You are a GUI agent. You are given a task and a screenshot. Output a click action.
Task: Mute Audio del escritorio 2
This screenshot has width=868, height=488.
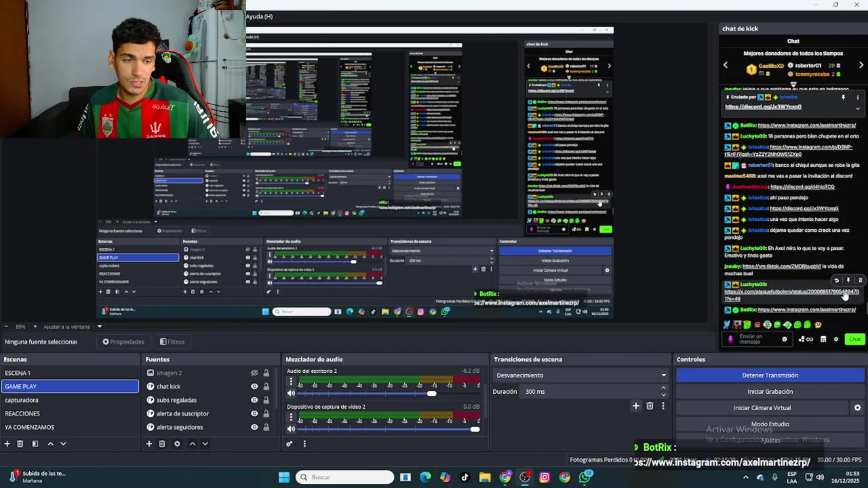pyautogui.click(x=291, y=393)
